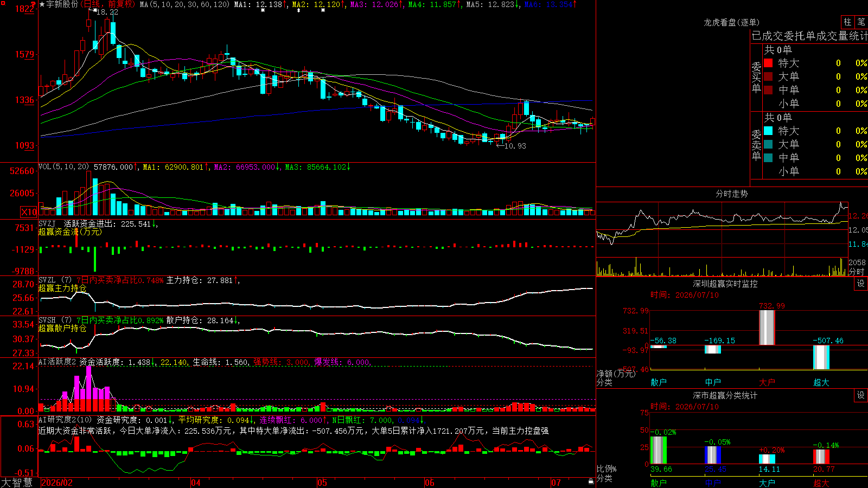Click the 龙虎看盘(逐单) panel title
Image resolution: width=868 pixels, height=488 pixels.
coord(732,22)
